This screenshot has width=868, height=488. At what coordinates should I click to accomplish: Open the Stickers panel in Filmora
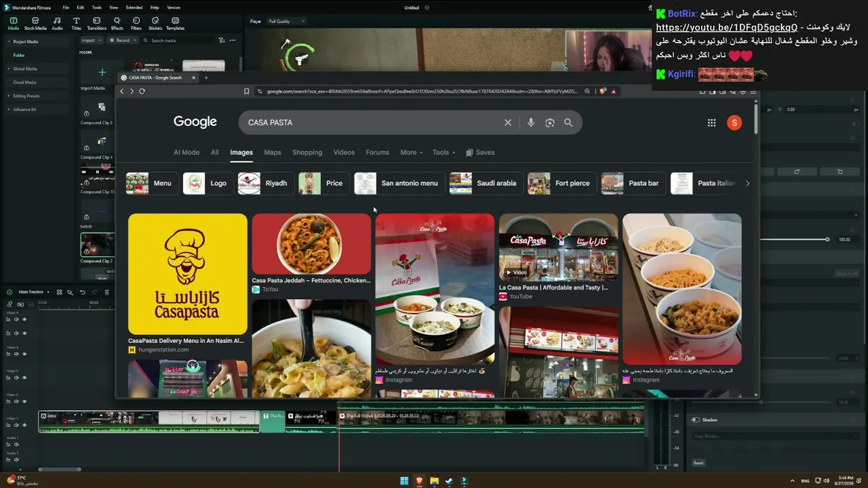click(x=155, y=24)
